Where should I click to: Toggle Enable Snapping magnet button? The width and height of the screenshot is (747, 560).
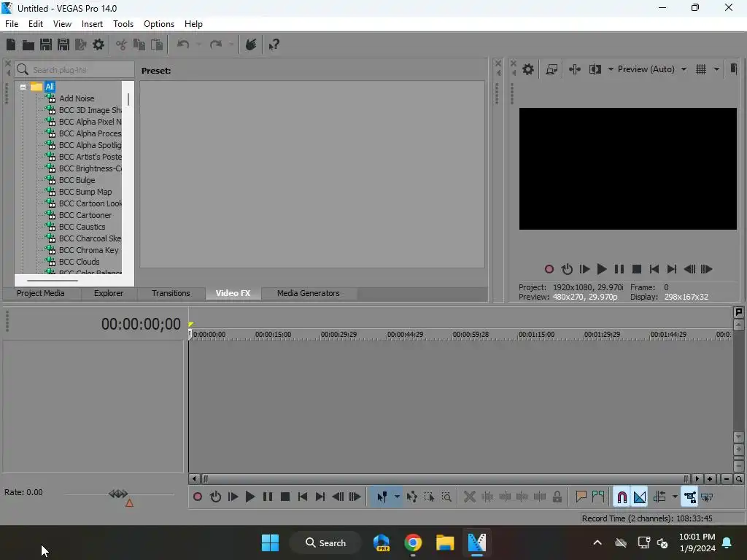[622, 497]
